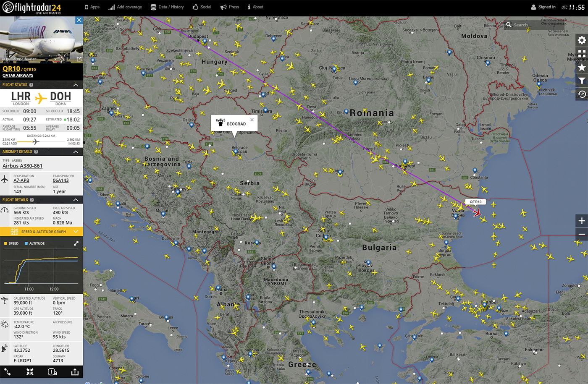Collapse the Flight Details section

tap(76, 200)
